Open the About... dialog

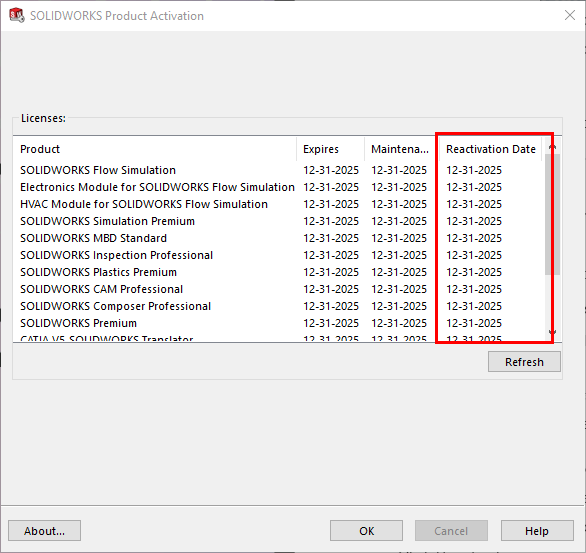click(44, 531)
